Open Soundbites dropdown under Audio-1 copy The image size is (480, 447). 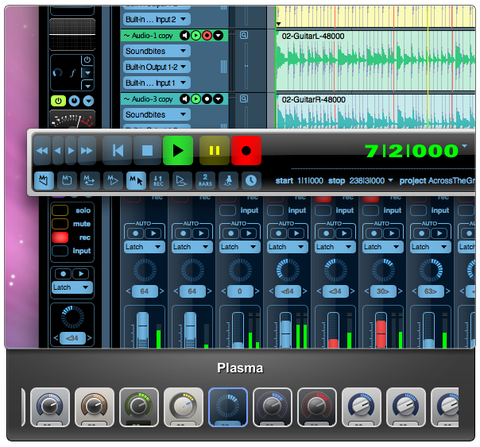(x=157, y=51)
